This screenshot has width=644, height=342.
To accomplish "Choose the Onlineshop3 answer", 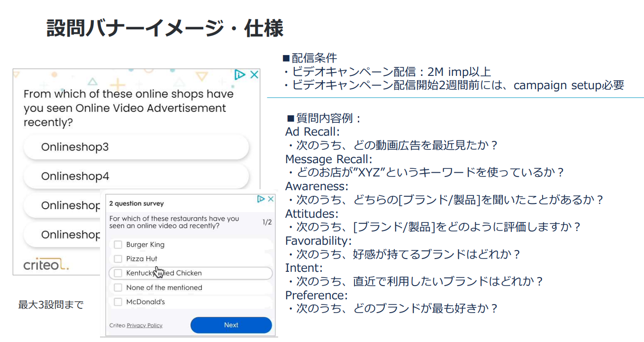I will coord(136,147).
